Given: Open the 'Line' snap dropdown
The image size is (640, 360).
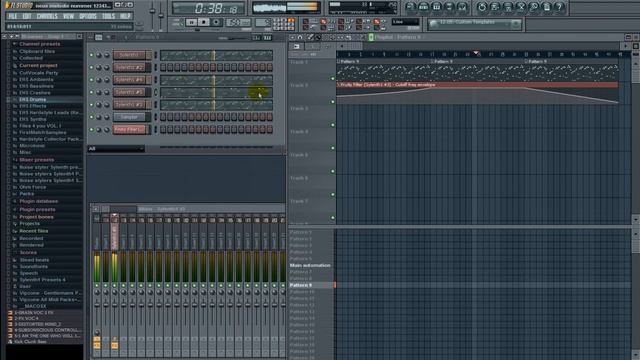Looking at the screenshot, I should pyautogui.click(x=405, y=22).
